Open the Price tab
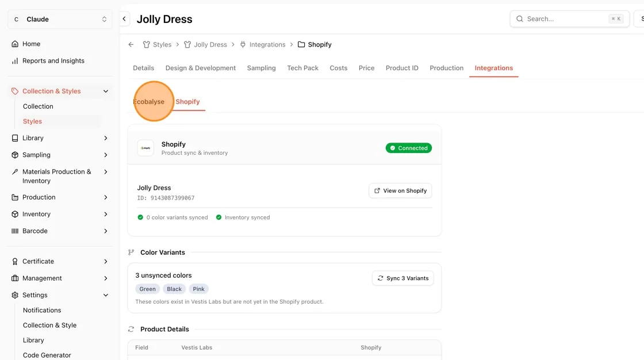Image resolution: width=644 pixels, height=360 pixels. tap(366, 68)
